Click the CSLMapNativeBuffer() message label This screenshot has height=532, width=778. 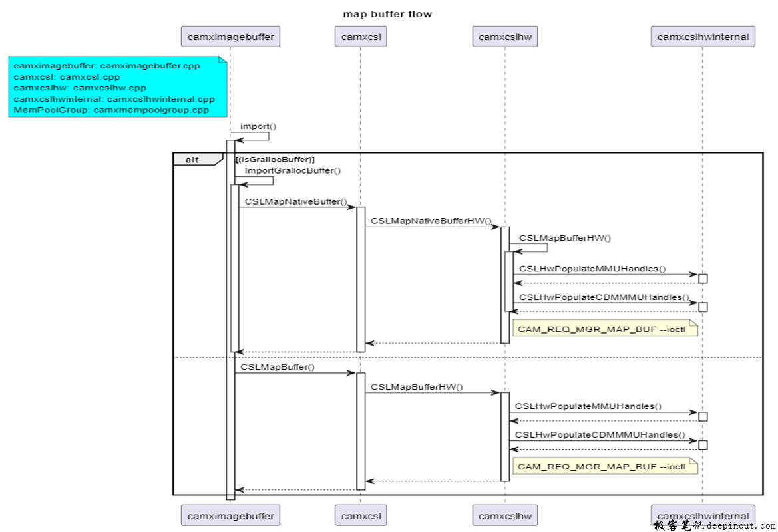(x=295, y=201)
